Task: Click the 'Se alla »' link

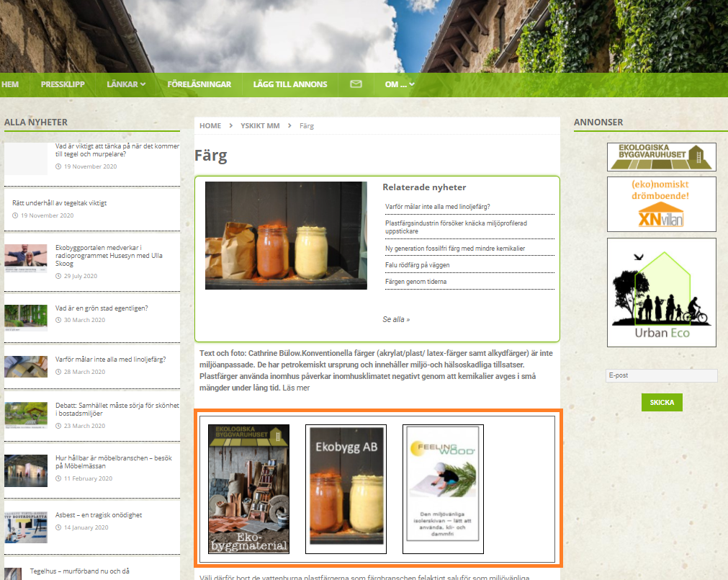Action: (x=396, y=319)
